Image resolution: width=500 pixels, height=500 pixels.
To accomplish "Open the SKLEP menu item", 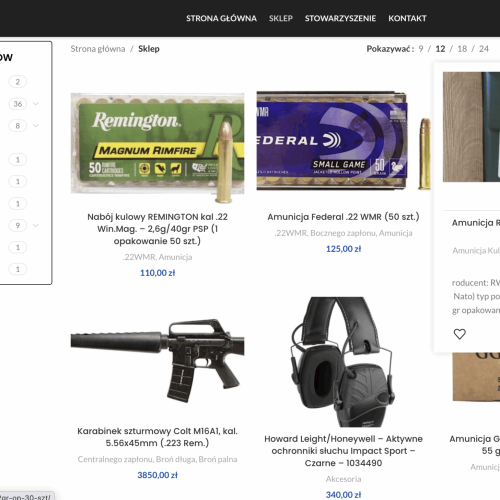I will [281, 18].
